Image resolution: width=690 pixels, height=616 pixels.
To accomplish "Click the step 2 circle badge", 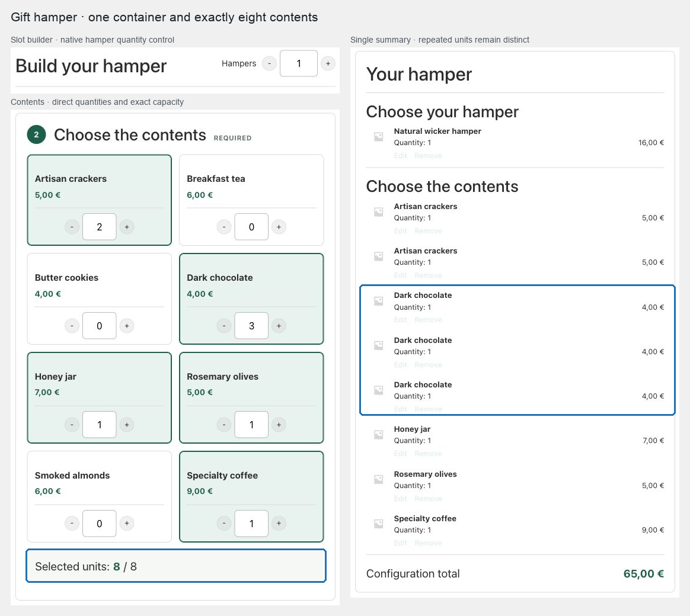I will pyautogui.click(x=37, y=135).
